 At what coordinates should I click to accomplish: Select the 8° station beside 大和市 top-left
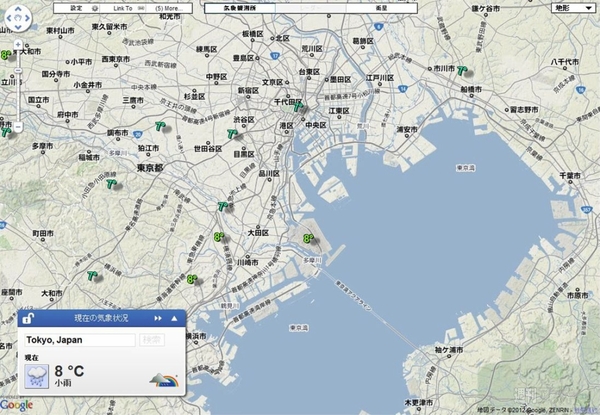tap(5, 55)
